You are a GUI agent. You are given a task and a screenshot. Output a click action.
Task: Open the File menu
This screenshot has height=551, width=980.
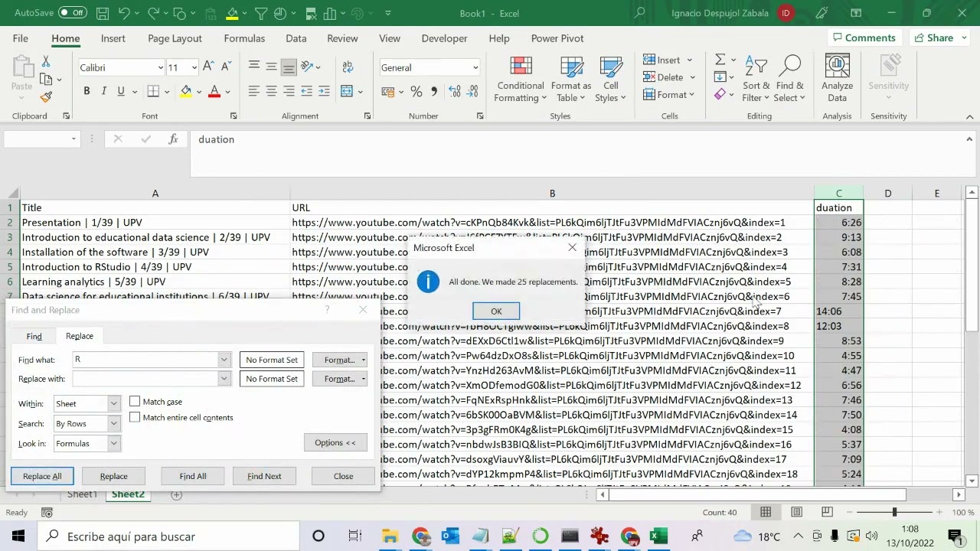point(21,38)
